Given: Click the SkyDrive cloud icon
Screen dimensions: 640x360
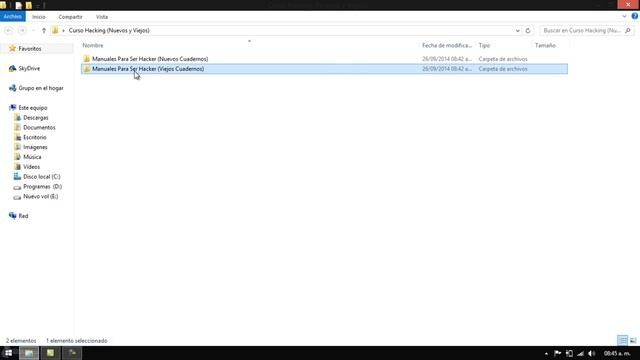Looking at the screenshot, I should coord(12,69).
